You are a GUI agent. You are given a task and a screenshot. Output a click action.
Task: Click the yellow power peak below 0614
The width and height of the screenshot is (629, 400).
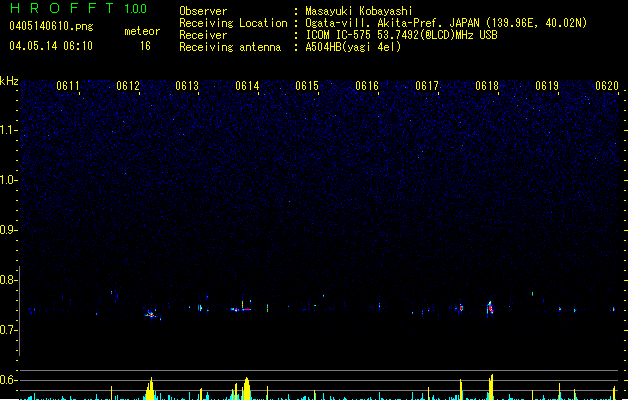coord(246,388)
